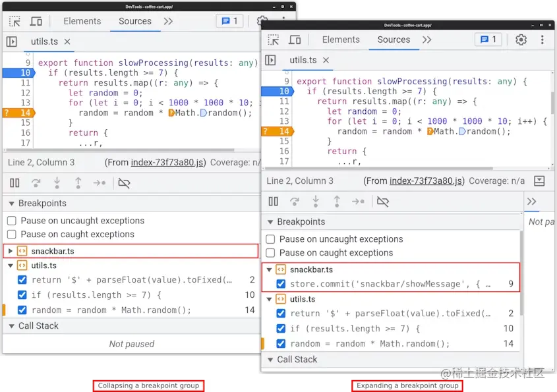This screenshot has width=557, height=392.
Task: Collapse snackbar.ts group in right window
Action: point(269,270)
